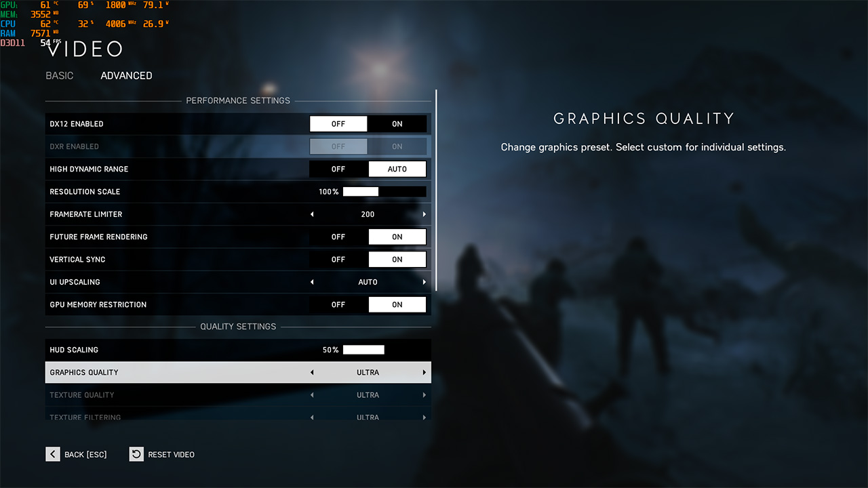
Task: Switch to the BASIC video tab
Action: click(60, 75)
